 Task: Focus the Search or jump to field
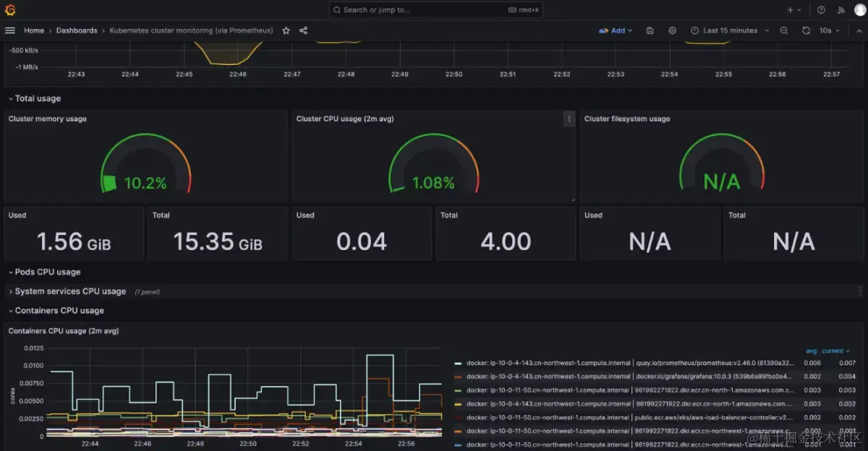tap(436, 10)
